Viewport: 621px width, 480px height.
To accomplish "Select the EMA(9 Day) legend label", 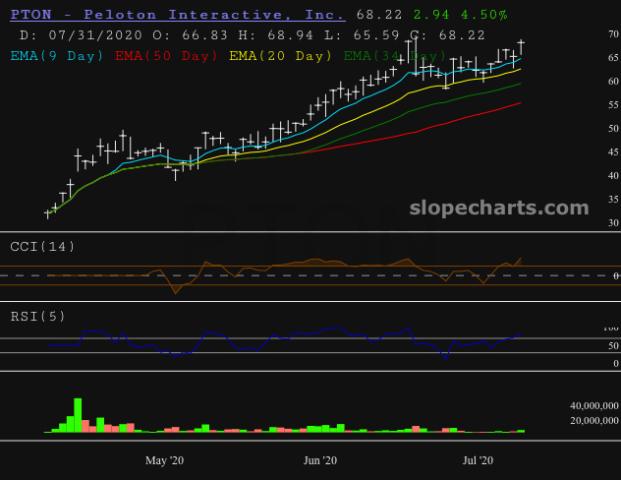I will 57,55.
